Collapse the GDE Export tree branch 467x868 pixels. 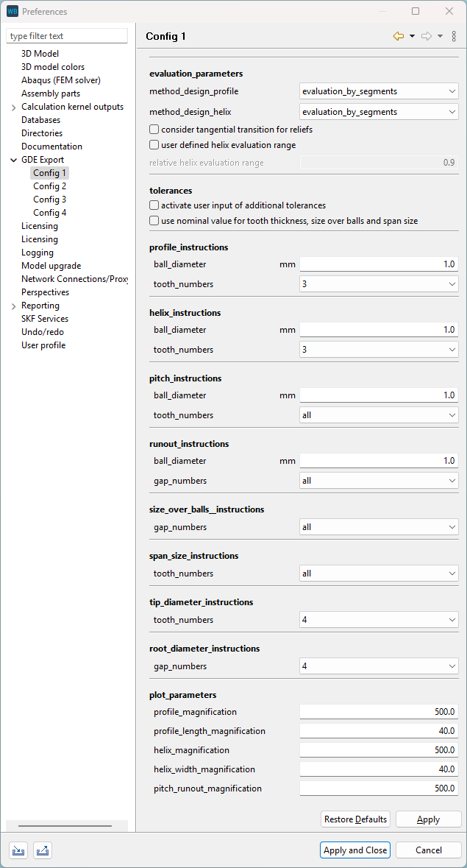(14, 159)
